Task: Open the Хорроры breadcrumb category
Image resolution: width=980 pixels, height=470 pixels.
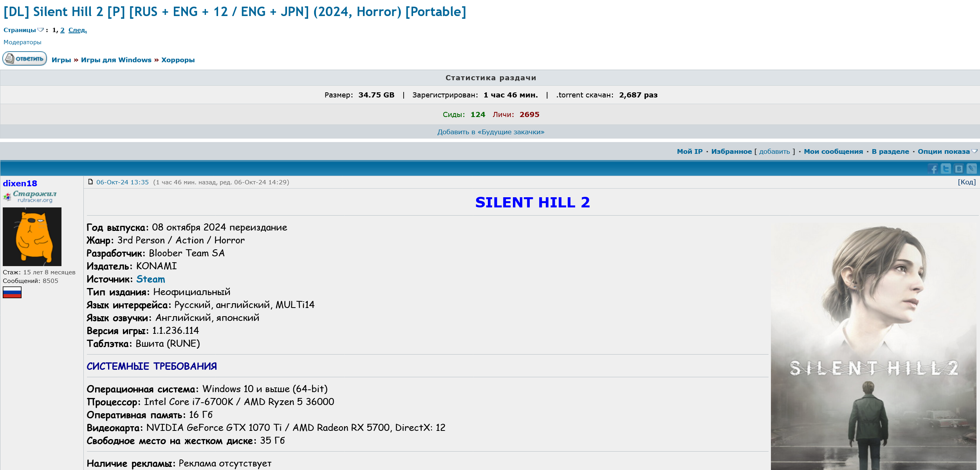Action: coord(178,60)
